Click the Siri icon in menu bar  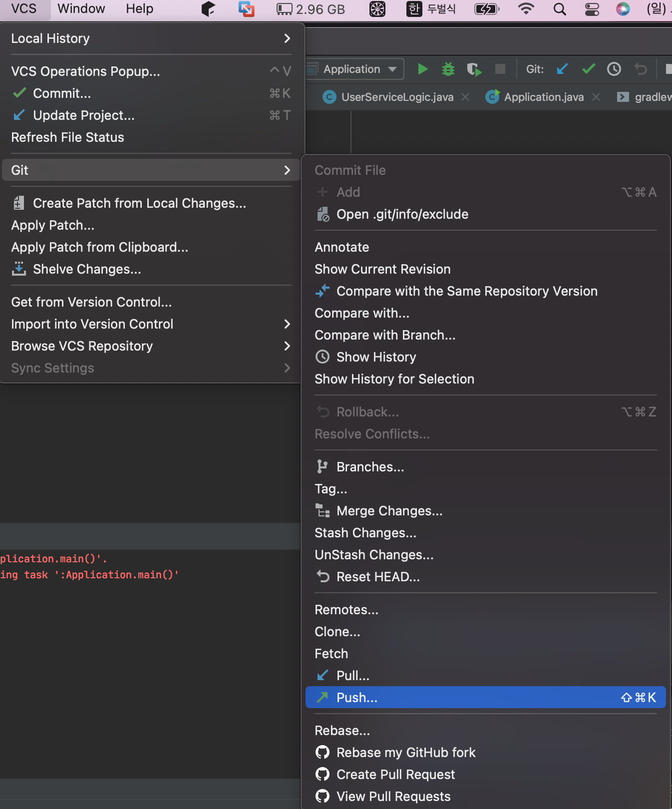point(623,9)
